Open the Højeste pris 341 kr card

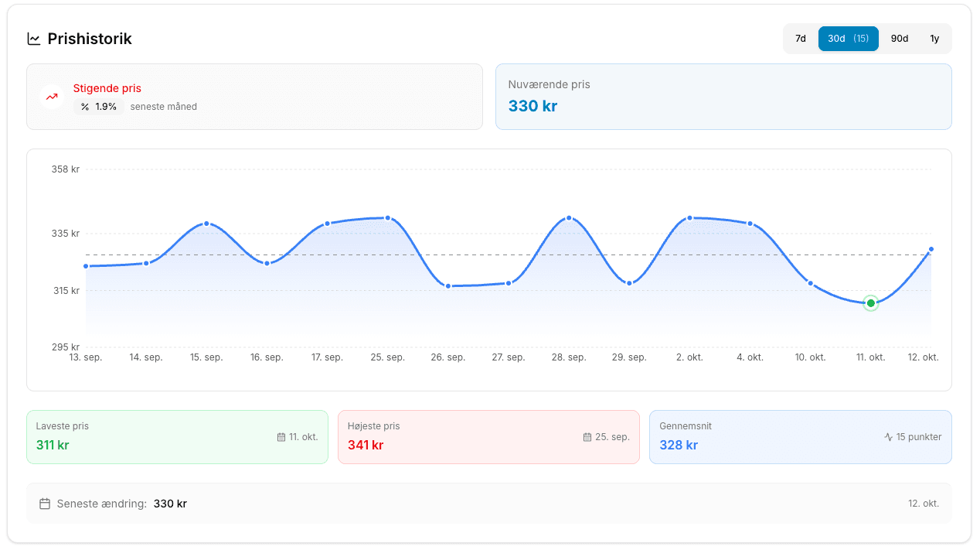pyautogui.click(x=488, y=437)
